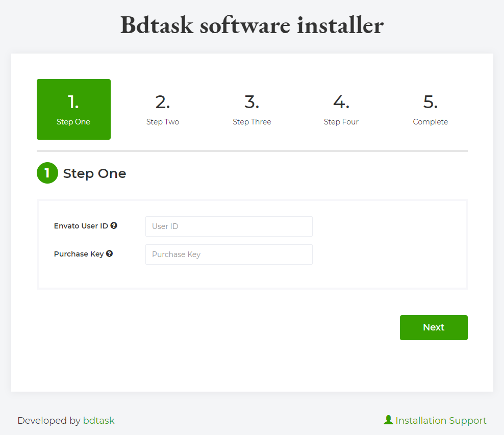
Task: Open the bdtask developer link
Action: click(x=98, y=421)
